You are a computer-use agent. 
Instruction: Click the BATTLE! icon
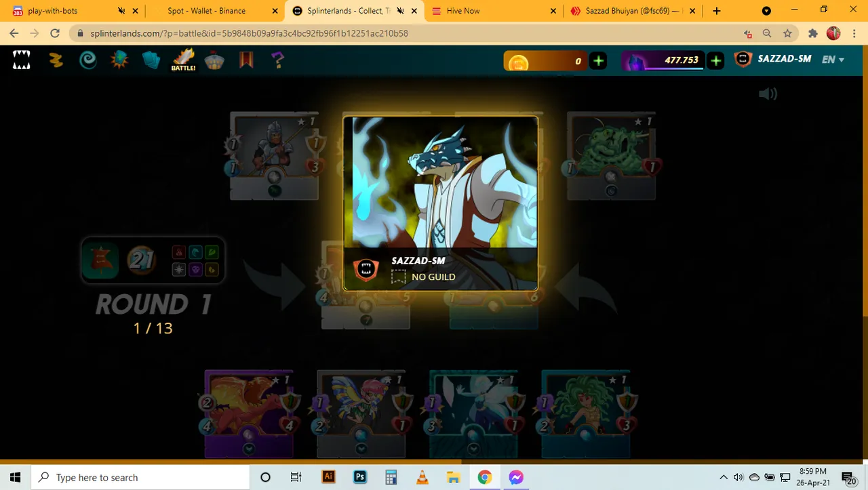pos(183,60)
